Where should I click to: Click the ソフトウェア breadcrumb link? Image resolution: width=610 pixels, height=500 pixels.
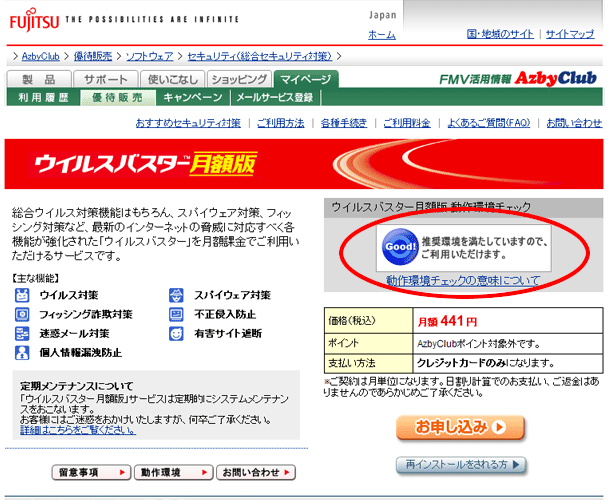149,56
